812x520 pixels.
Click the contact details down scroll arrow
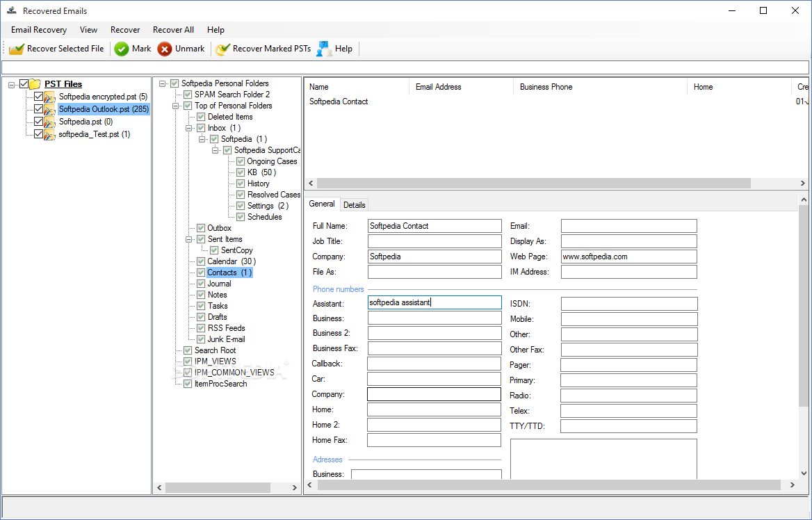click(804, 472)
